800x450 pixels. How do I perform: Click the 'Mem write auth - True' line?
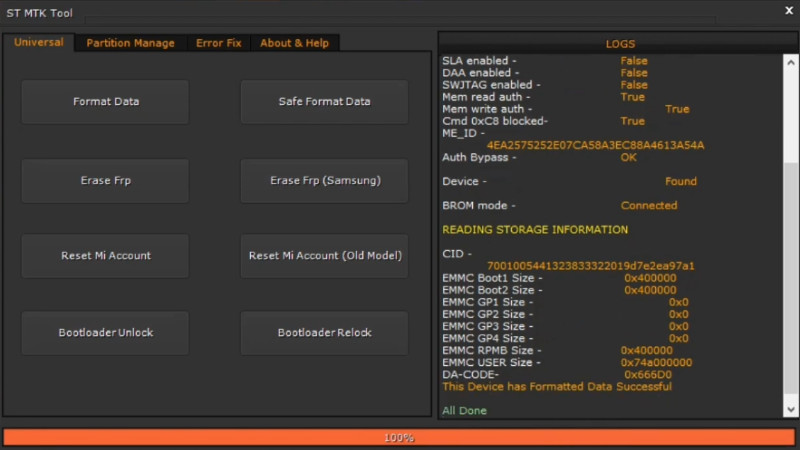pyautogui.click(x=566, y=109)
